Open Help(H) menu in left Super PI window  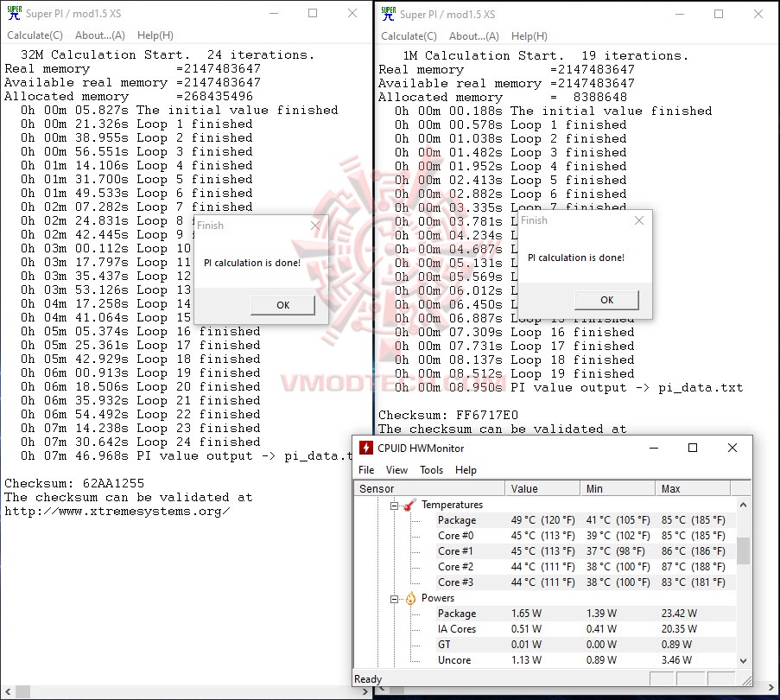pyautogui.click(x=155, y=35)
